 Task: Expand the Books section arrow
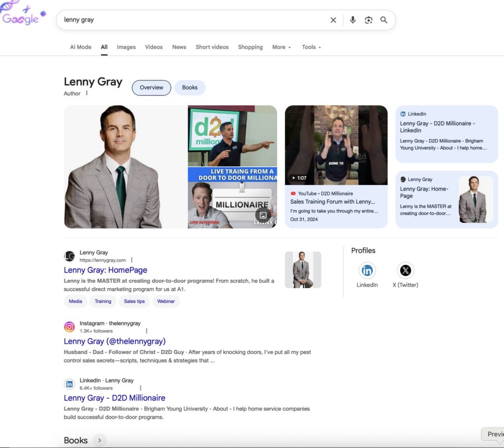point(99,440)
